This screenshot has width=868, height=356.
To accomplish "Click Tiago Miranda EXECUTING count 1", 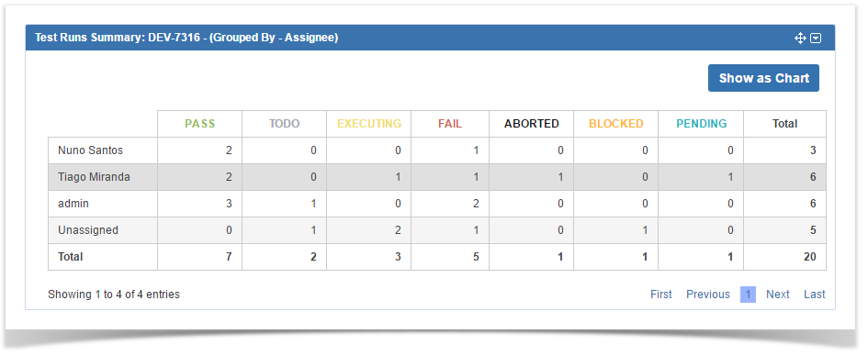I will coord(398,177).
